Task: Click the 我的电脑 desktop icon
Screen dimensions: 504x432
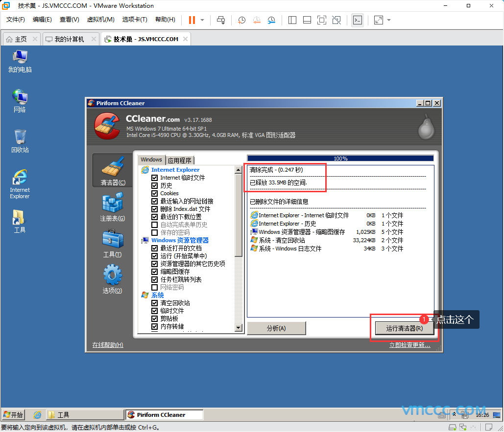Action: click(x=20, y=61)
